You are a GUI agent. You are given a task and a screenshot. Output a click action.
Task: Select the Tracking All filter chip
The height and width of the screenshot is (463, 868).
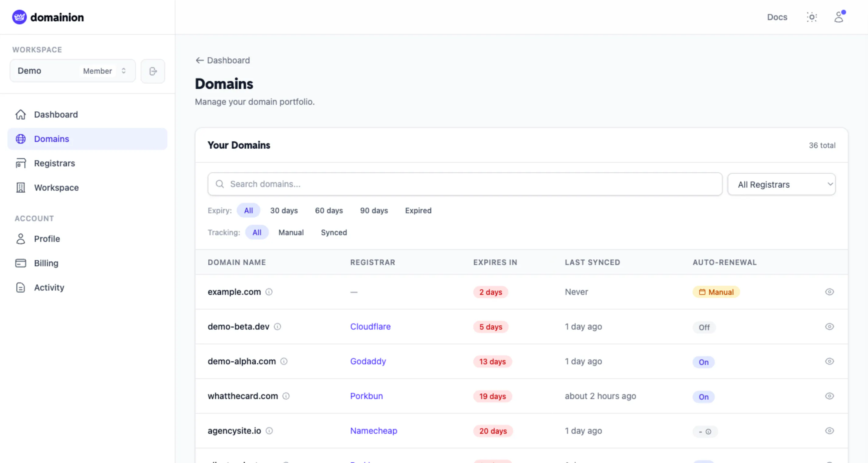point(257,232)
